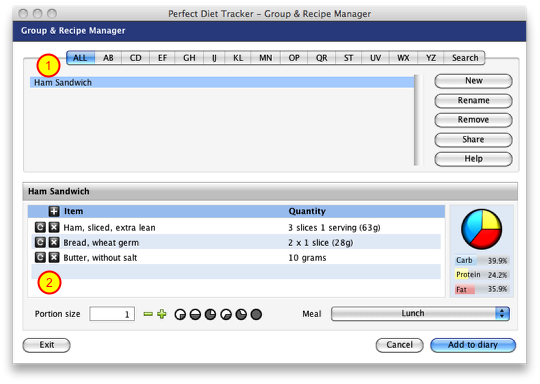Select the quarter portion circle icon
540x384 pixels.
180,314
